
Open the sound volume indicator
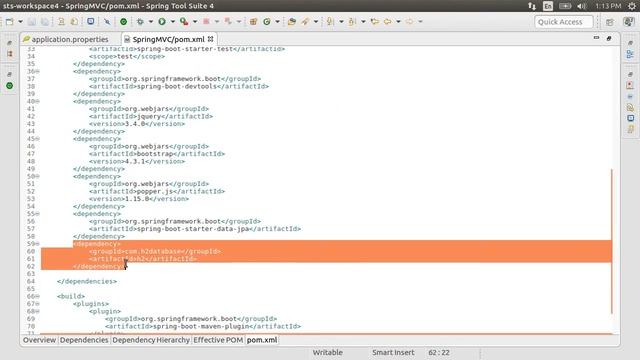click(582, 6)
